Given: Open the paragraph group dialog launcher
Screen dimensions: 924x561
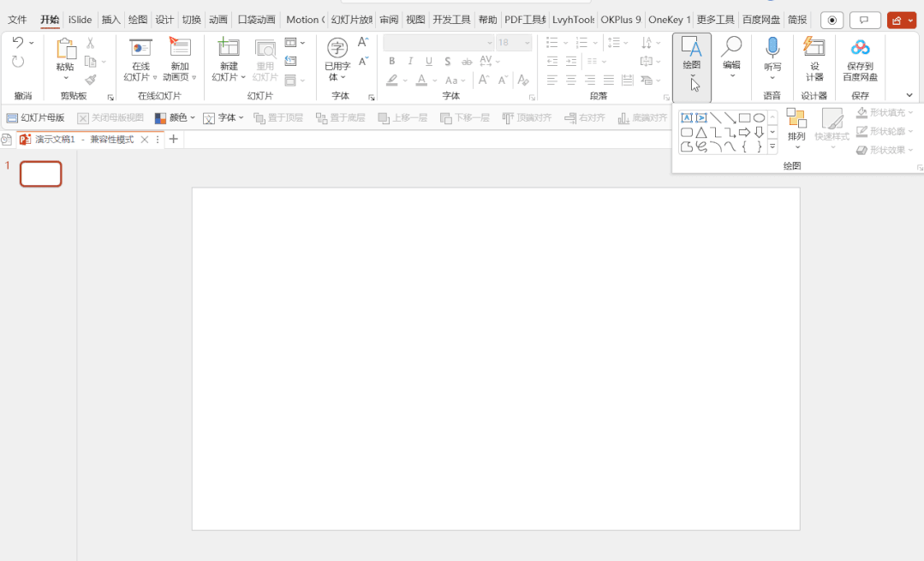Looking at the screenshot, I should (666, 98).
